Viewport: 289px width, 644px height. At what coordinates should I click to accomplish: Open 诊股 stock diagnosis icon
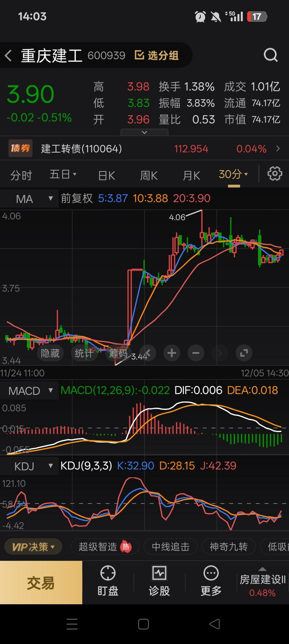(x=159, y=581)
